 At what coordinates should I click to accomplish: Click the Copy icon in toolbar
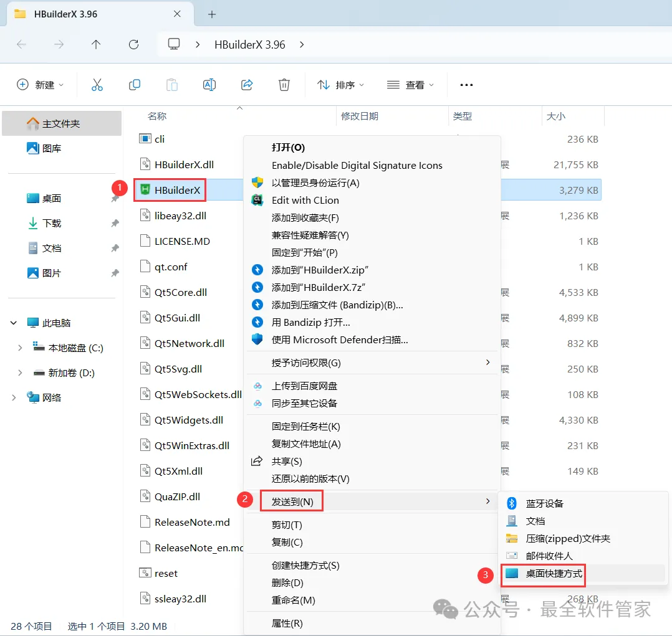pos(135,85)
